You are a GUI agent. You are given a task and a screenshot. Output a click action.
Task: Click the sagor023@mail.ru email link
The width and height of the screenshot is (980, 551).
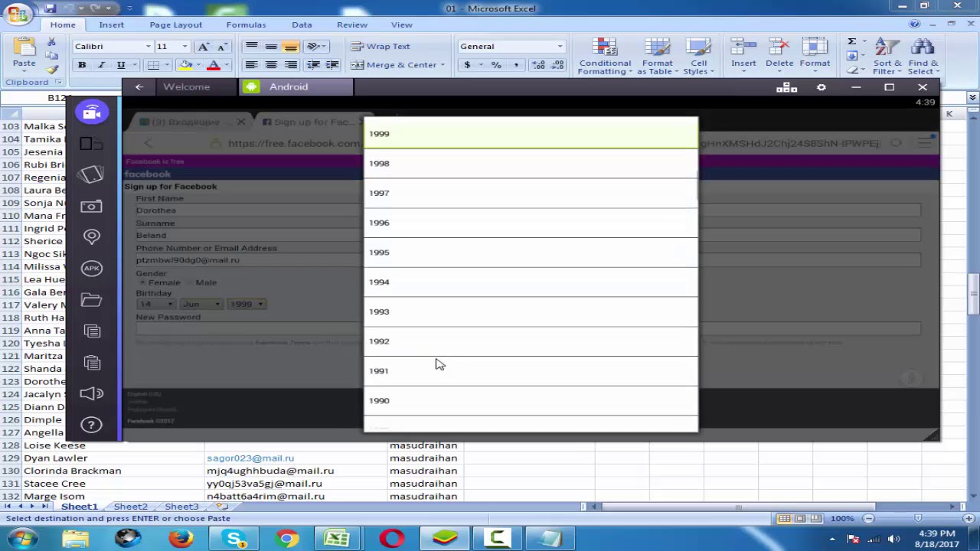click(250, 458)
